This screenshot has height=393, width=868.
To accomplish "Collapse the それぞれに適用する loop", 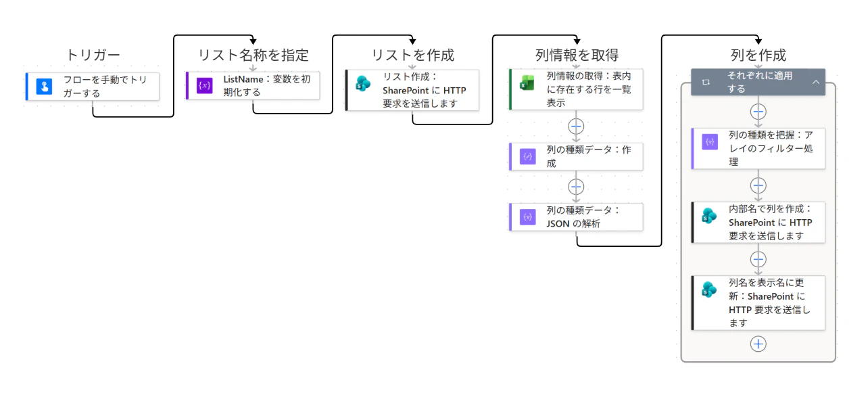I will [815, 82].
